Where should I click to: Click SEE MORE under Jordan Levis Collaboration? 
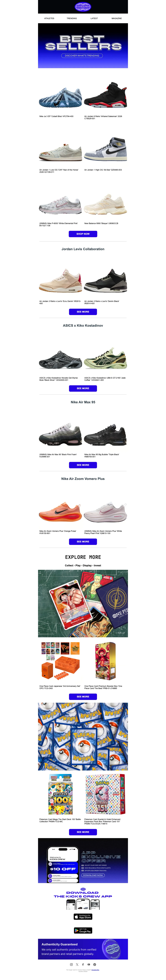point(83,312)
